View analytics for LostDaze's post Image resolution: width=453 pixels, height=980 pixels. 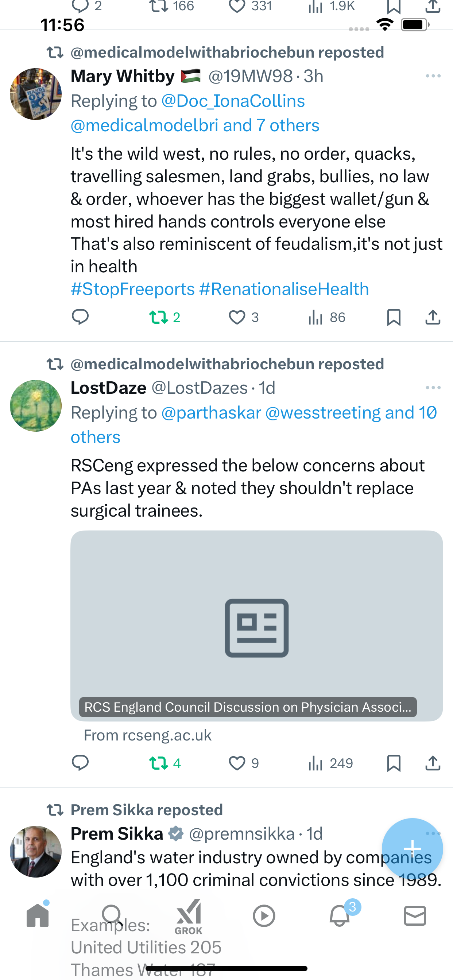(x=330, y=763)
